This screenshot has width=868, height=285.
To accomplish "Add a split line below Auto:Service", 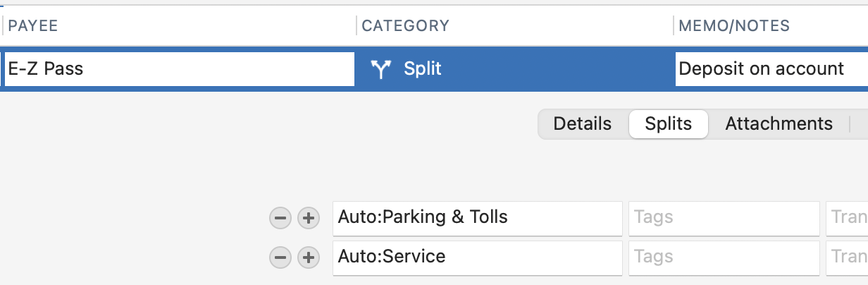I will coord(307,257).
